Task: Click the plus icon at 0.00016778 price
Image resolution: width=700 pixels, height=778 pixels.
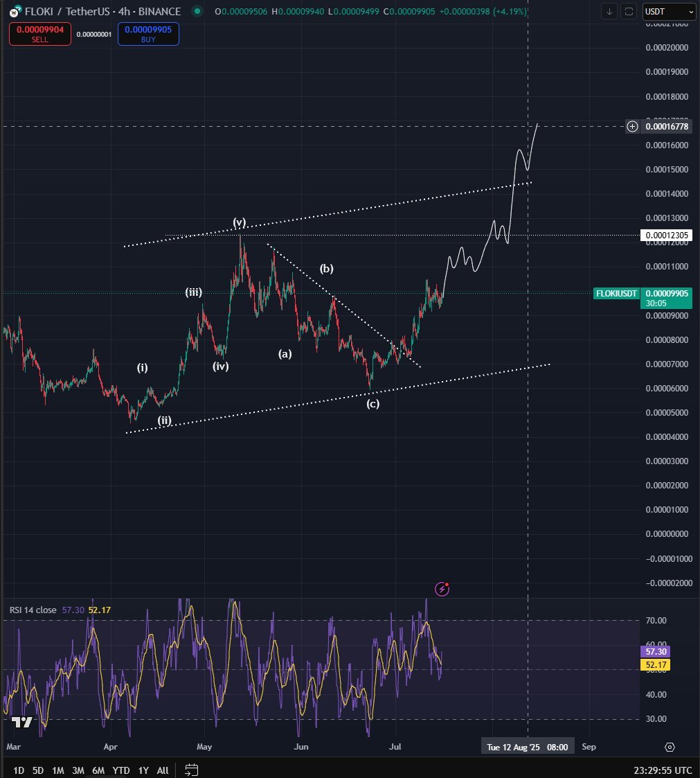Action: (632, 126)
